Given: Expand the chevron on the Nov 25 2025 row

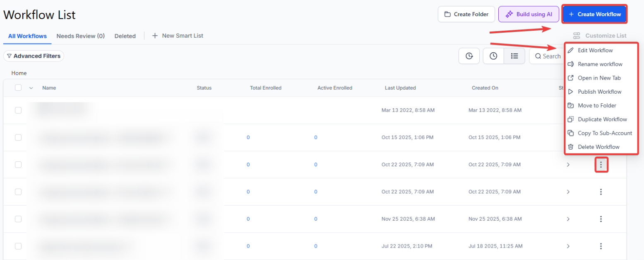Looking at the screenshot, I should (x=568, y=219).
